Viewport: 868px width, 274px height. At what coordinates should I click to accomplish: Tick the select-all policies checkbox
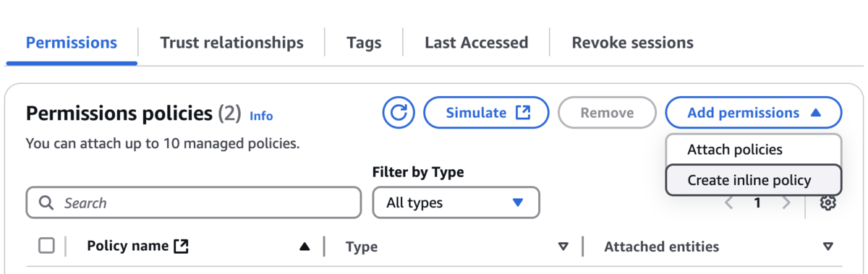[x=46, y=246]
